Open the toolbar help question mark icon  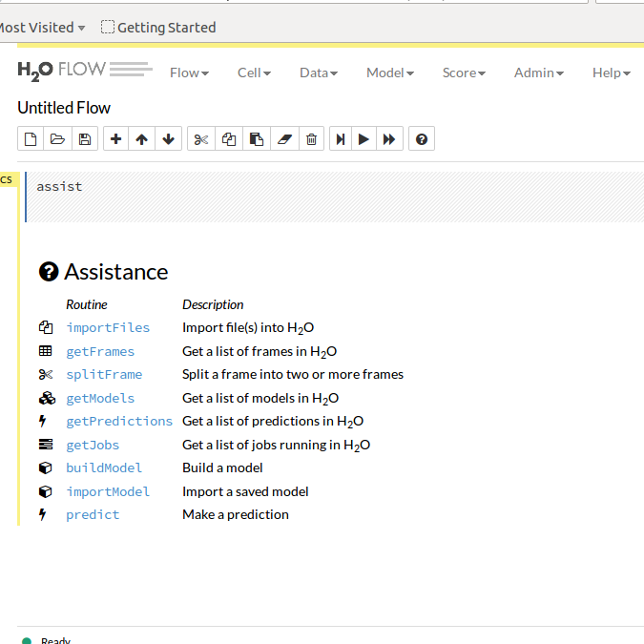pos(422,139)
